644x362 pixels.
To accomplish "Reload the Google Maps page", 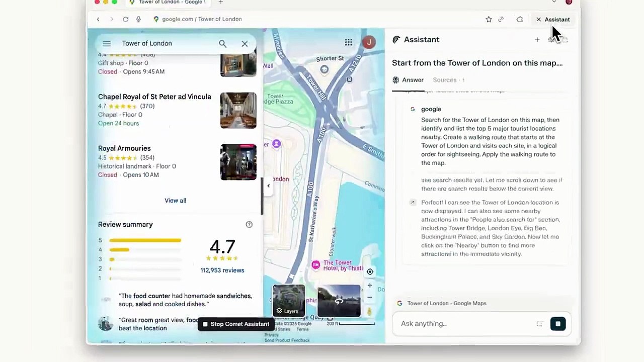I will point(125,19).
